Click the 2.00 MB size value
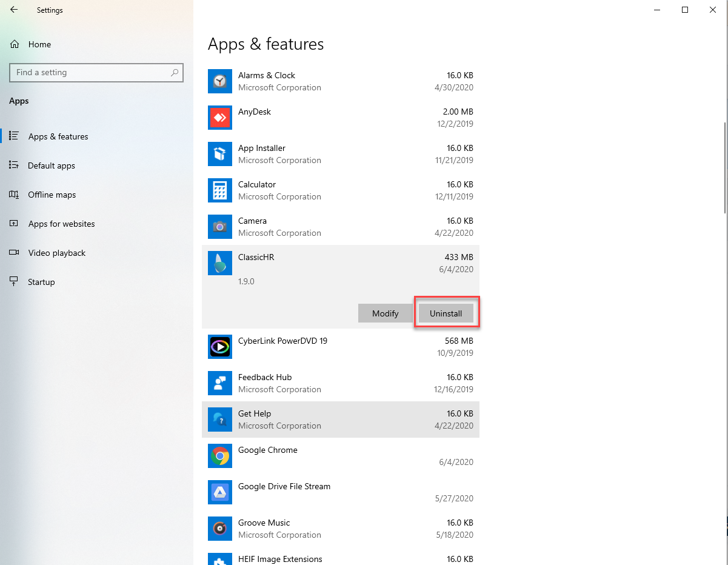 click(458, 112)
